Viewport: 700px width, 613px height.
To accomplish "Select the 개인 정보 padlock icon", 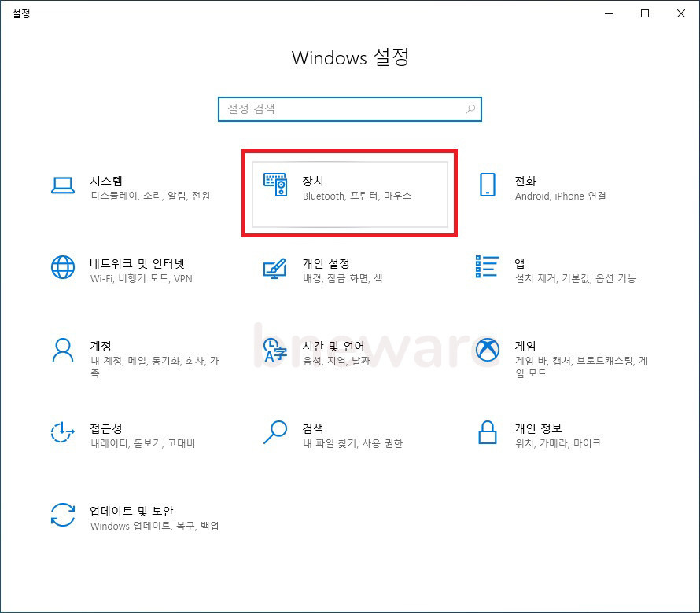I will (488, 432).
